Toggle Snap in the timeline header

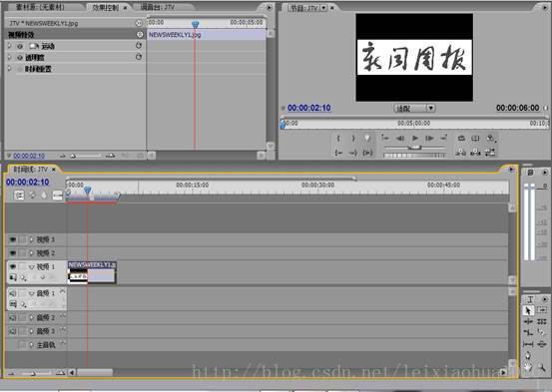(19, 195)
